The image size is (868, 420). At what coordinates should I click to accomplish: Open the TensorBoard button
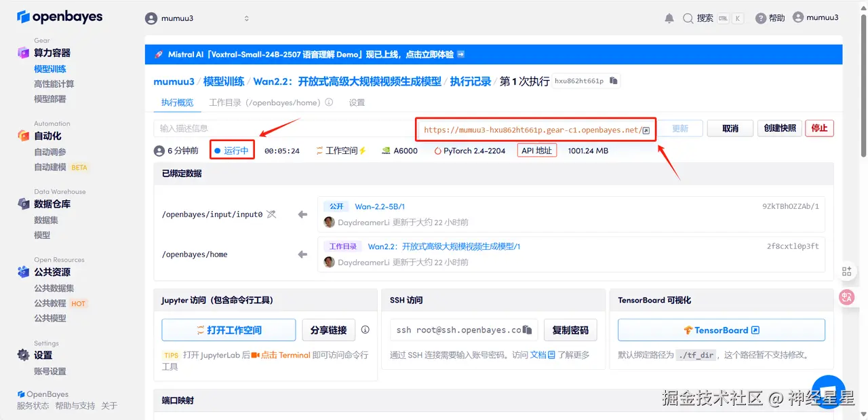click(x=722, y=330)
